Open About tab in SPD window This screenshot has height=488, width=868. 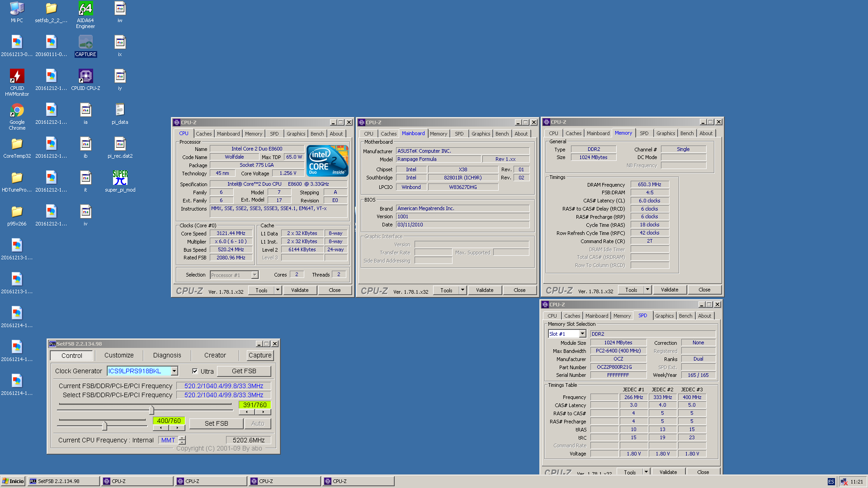(704, 316)
